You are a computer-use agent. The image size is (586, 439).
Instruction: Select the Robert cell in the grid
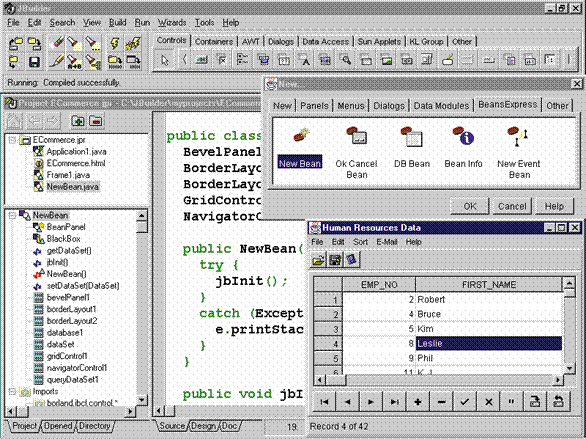point(488,300)
